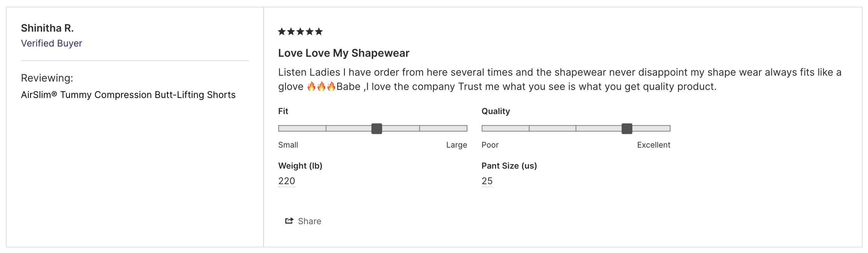Click the pant size value 25
Image resolution: width=868 pixels, height=253 pixels.
coord(487,181)
